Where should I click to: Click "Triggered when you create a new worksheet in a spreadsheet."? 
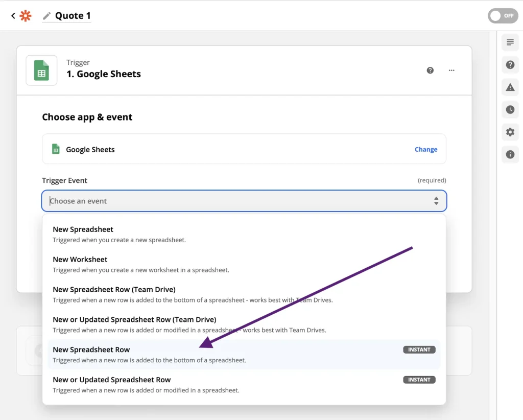(141, 270)
